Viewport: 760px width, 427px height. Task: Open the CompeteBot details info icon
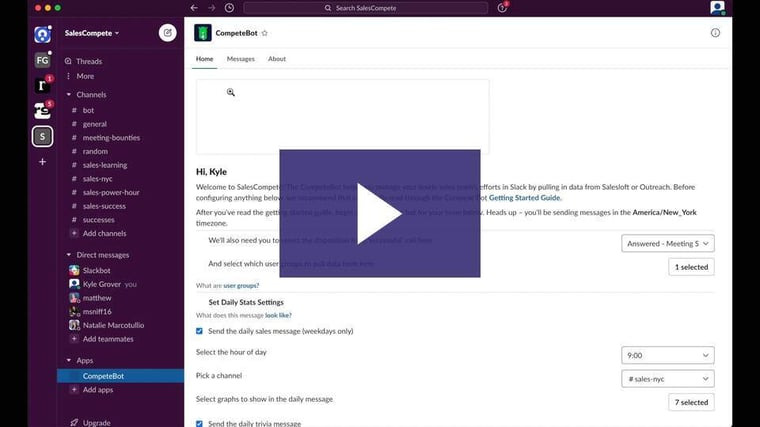click(715, 33)
